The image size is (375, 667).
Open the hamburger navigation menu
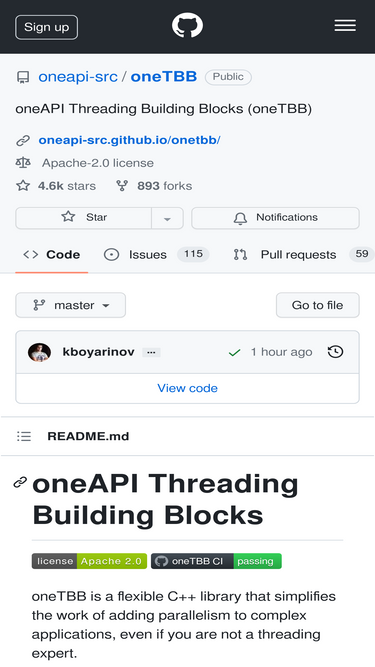click(345, 26)
